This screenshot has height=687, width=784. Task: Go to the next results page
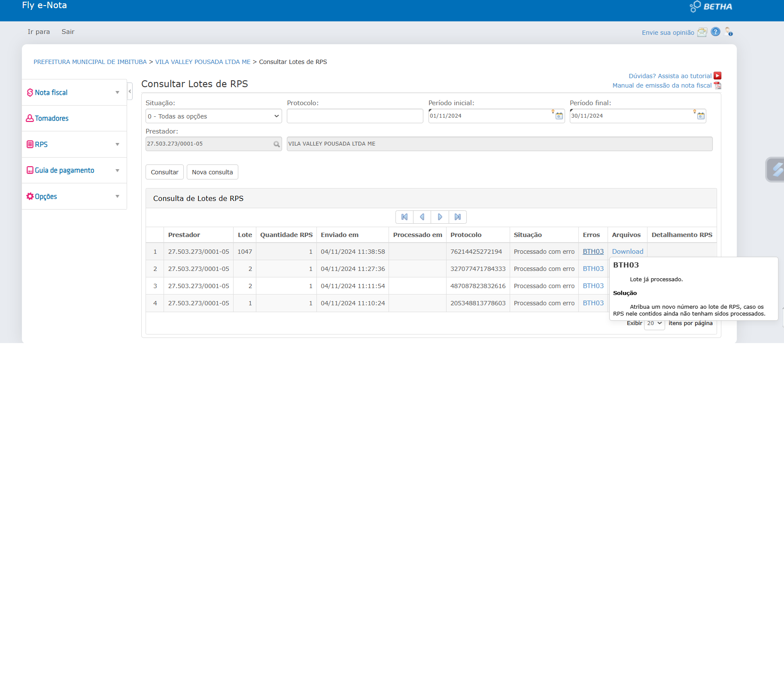[440, 217]
